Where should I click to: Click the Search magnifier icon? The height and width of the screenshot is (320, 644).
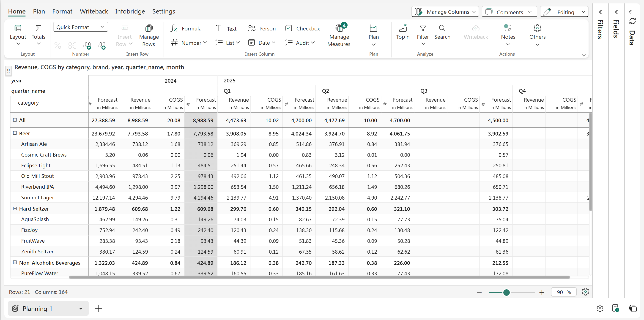[442, 28]
